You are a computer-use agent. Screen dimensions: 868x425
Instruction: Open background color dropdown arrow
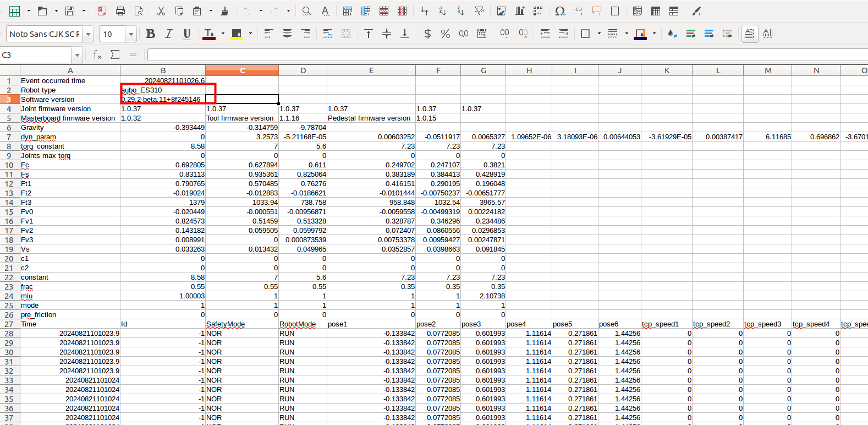(250, 34)
